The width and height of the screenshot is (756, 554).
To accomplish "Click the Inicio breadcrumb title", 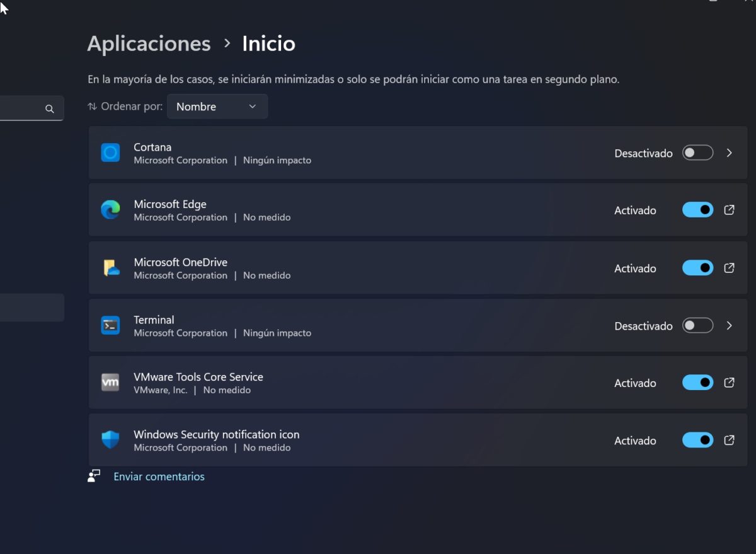I will [268, 43].
